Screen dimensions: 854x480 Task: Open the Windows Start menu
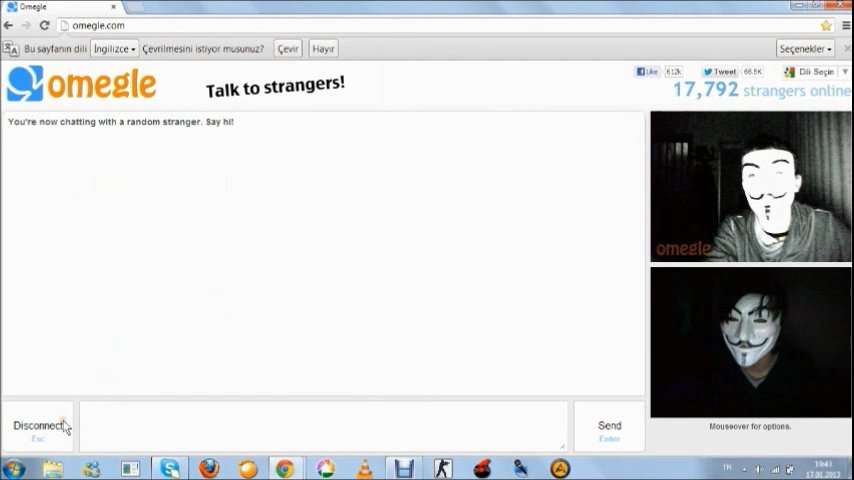click(14, 469)
